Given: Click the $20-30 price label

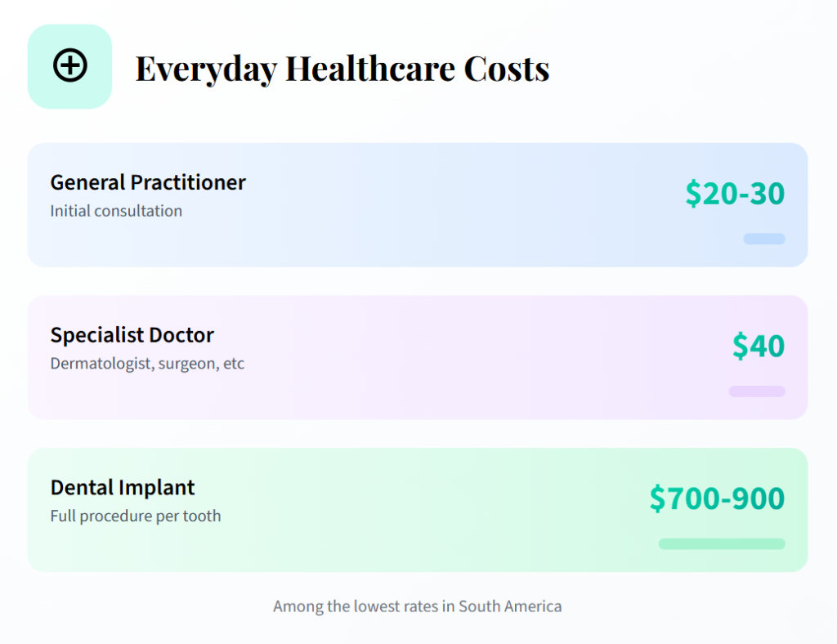Looking at the screenshot, I should click(735, 194).
